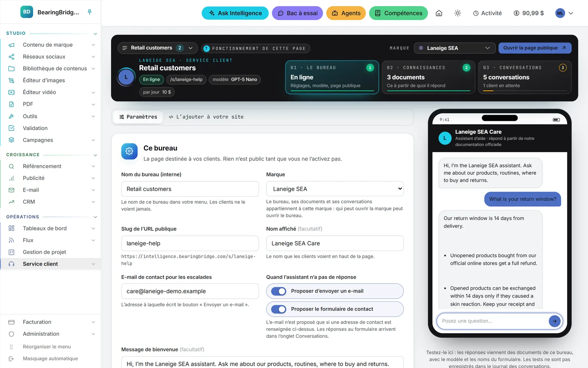Click the Masquage automatique icon

(x=11, y=359)
